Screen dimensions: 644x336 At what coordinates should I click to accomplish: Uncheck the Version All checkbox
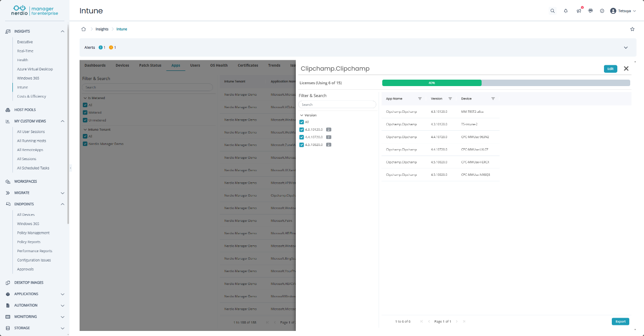pyautogui.click(x=302, y=122)
